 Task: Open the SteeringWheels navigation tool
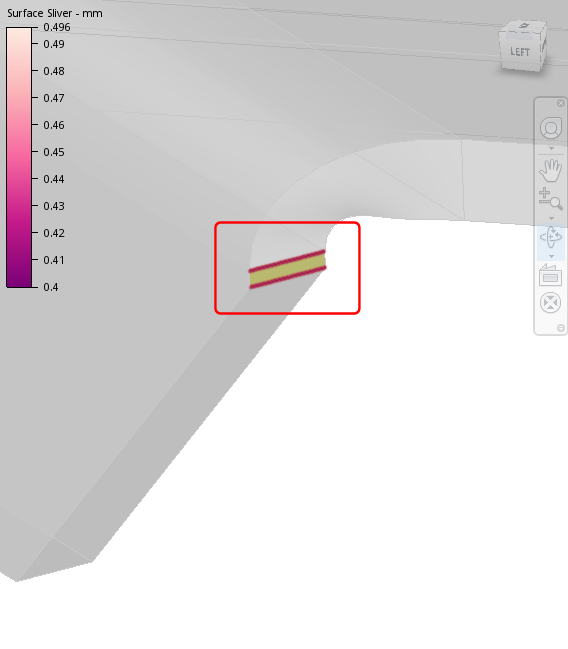click(551, 128)
